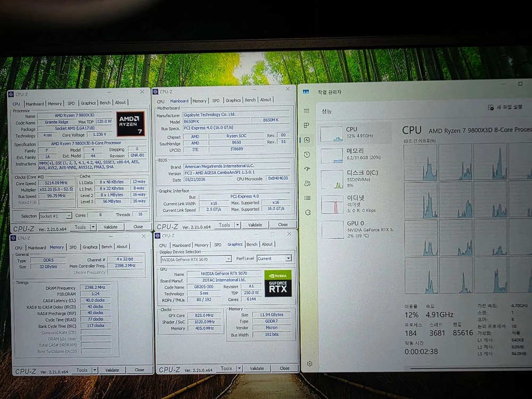Click AMD Ryzen 7 logo in CPU-Z
This screenshot has height=399, width=532.
(130, 124)
